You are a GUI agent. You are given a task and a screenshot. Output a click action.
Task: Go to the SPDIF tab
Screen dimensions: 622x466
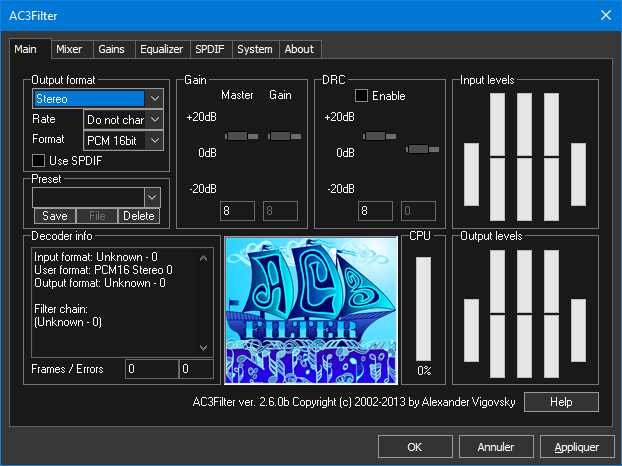[x=209, y=49]
